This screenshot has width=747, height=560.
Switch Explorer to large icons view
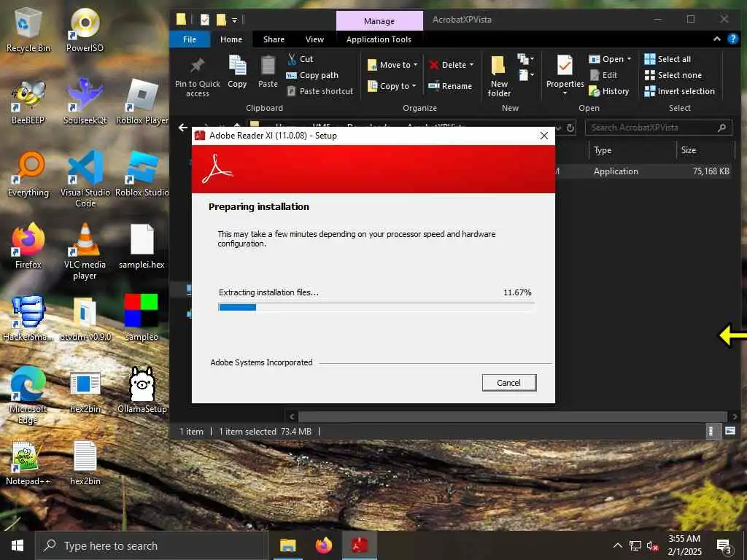[x=729, y=431]
